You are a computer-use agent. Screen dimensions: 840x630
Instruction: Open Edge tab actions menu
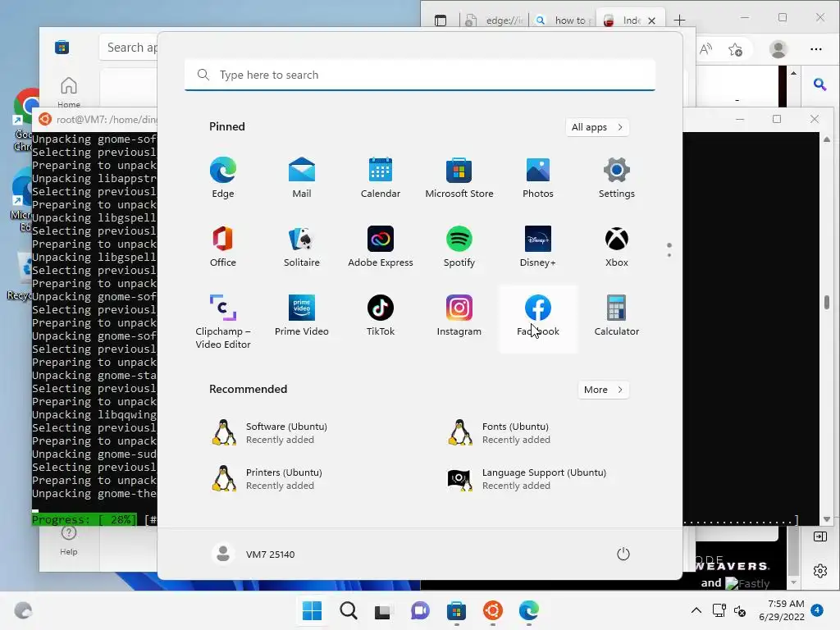(441, 21)
